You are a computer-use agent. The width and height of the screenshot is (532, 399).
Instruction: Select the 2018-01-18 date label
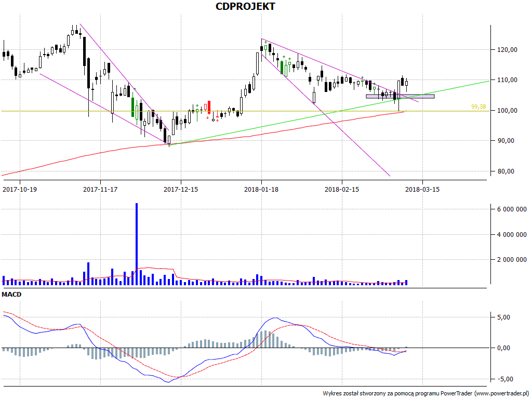pyautogui.click(x=261, y=189)
